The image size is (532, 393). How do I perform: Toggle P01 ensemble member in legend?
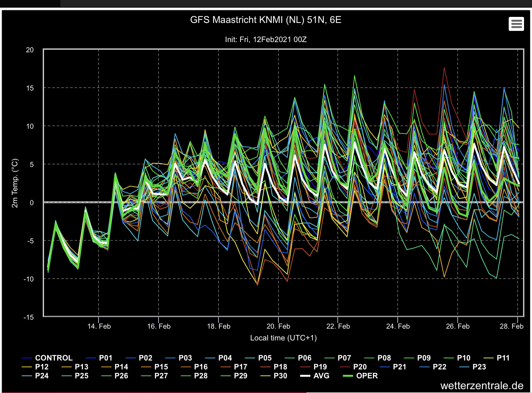click(106, 358)
